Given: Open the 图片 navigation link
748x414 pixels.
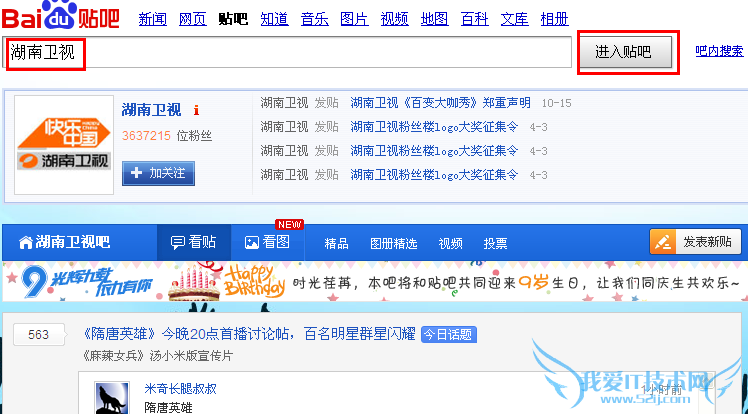Looking at the screenshot, I should (x=354, y=19).
